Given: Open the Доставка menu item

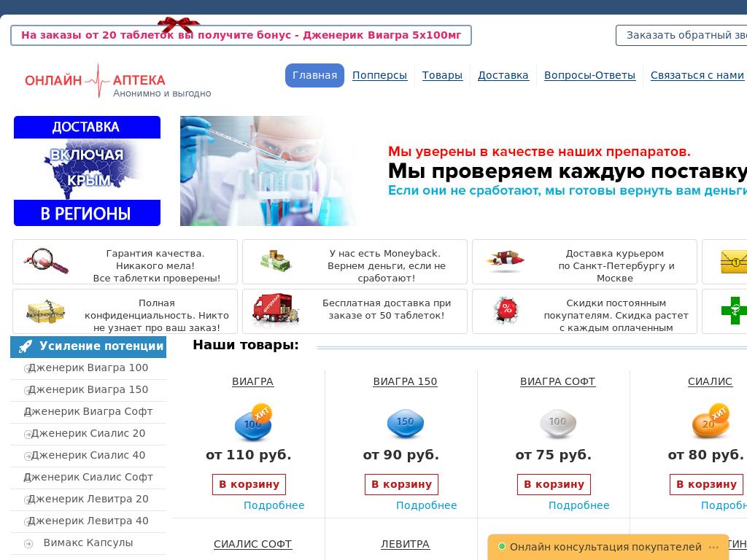Looking at the screenshot, I should (x=503, y=75).
